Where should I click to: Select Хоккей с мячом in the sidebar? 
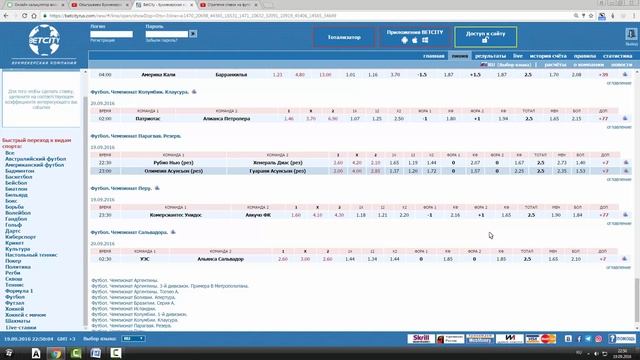click(25, 315)
